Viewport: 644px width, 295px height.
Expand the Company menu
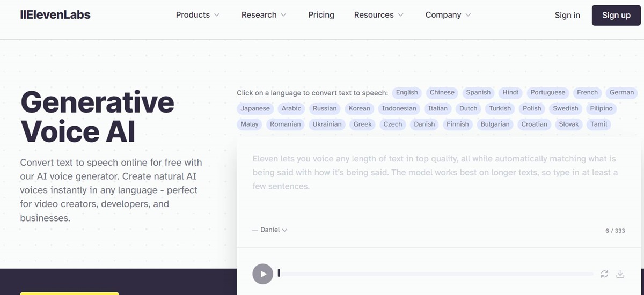(448, 15)
